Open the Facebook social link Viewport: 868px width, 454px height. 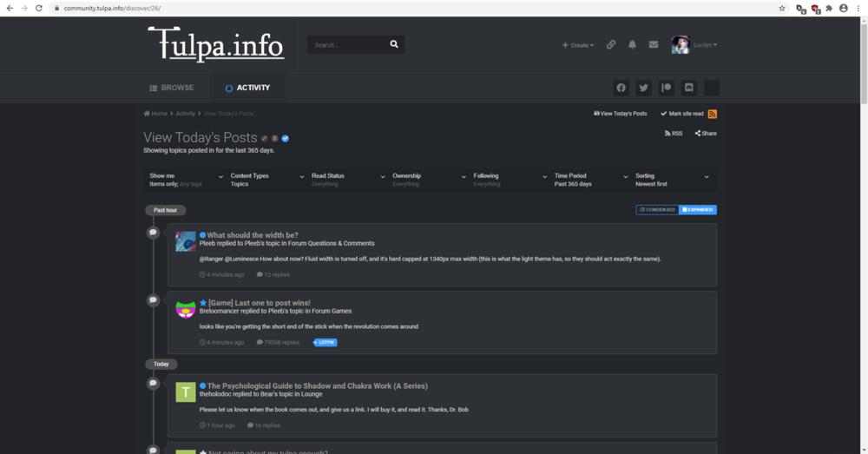click(621, 88)
